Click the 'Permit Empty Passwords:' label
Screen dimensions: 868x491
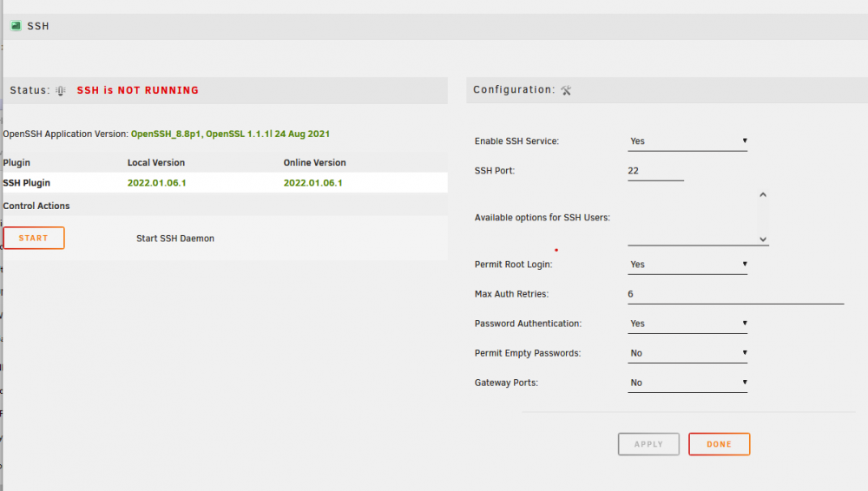coord(528,353)
